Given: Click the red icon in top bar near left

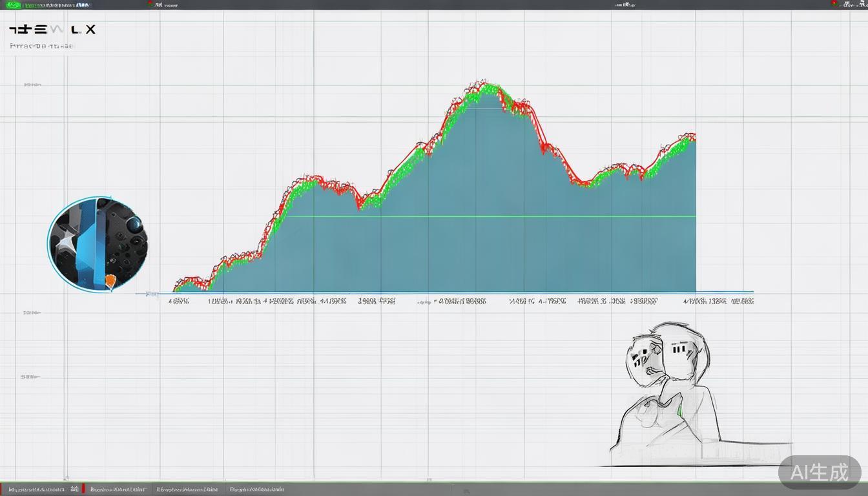Looking at the screenshot, I should pos(150,4).
